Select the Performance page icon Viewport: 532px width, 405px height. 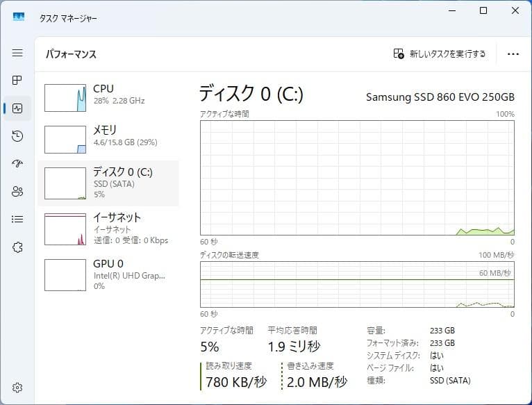tap(17, 108)
